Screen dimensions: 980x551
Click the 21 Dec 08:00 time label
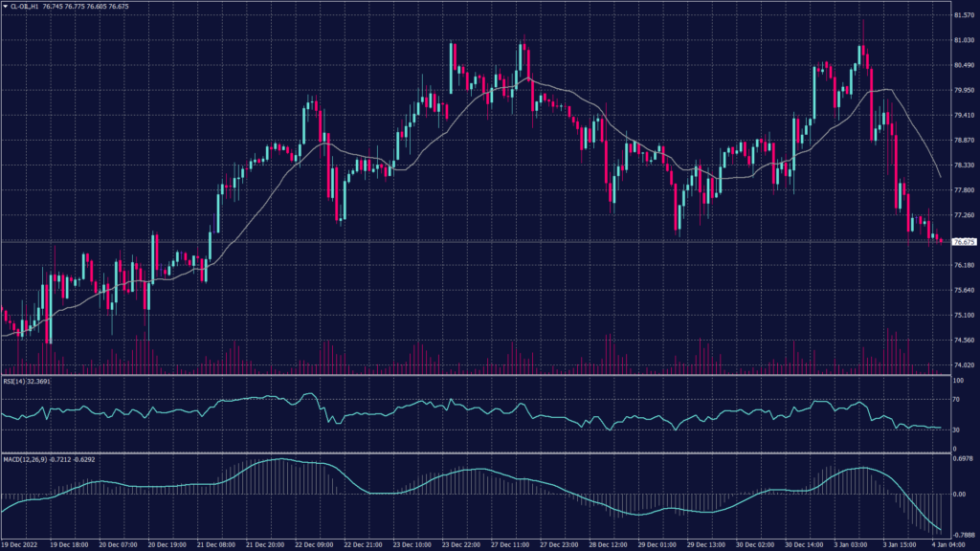[217, 544]
